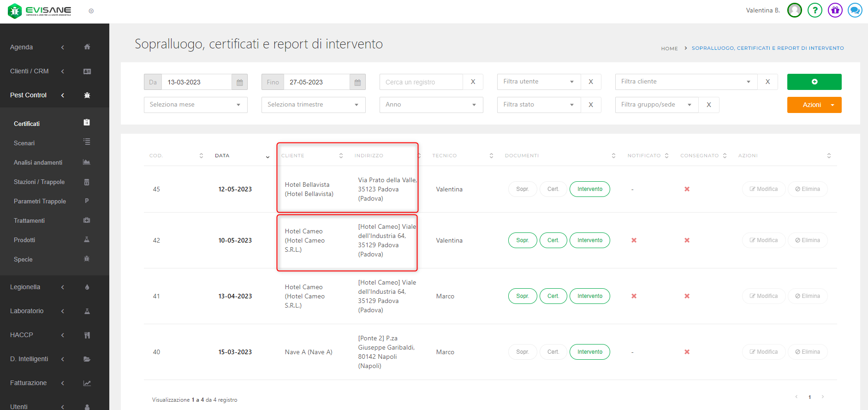Click the user profile avatar icon

tap(795, 10)
